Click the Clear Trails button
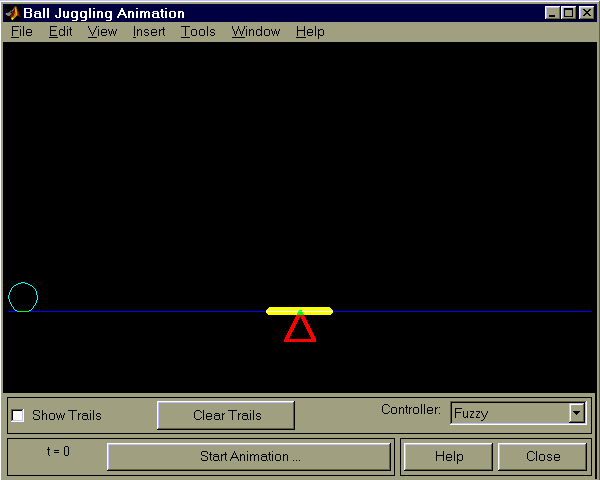The width and height of the screenshot is (600, 480). 226,415
